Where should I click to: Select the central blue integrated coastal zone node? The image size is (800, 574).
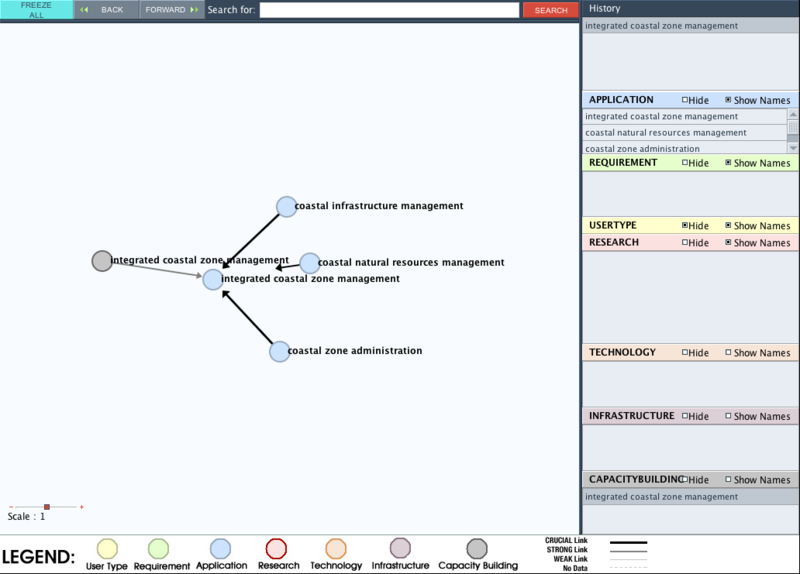pyautogui.click(x=213, y=280)
